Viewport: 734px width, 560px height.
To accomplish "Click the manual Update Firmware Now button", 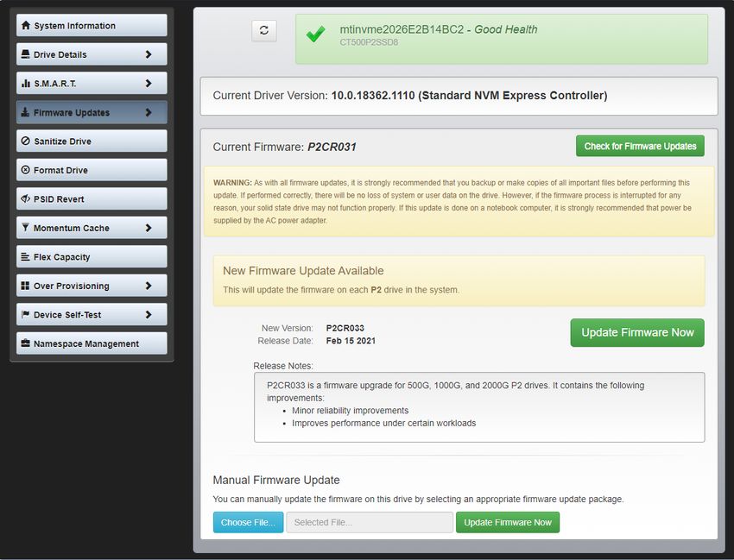I will click(x=507, y=522).
